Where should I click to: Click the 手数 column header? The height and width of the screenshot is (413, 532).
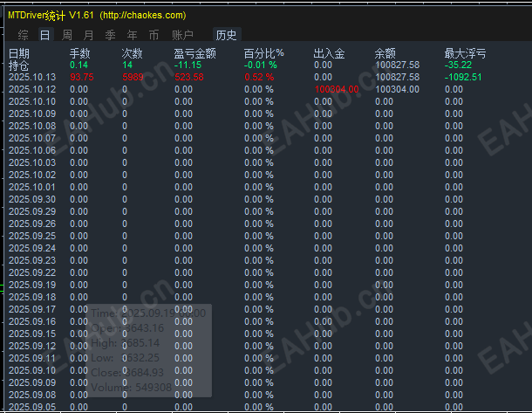(x=80, y=53)
